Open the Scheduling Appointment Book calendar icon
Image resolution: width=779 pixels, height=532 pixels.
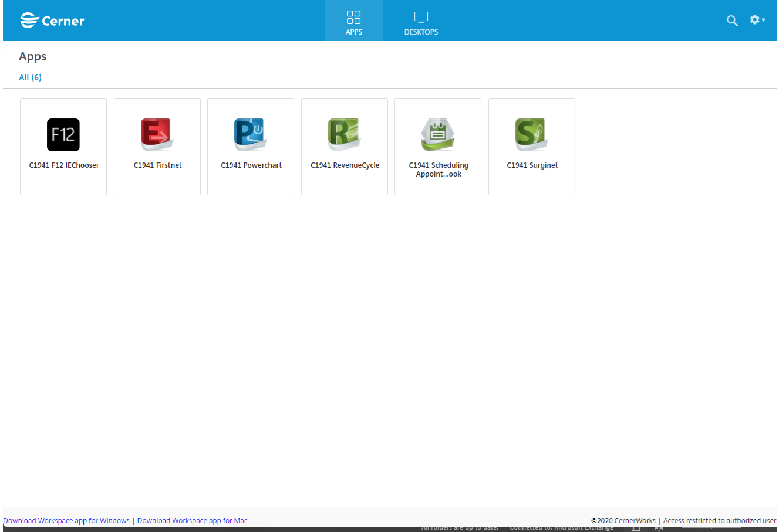click(x=438, y=135)
